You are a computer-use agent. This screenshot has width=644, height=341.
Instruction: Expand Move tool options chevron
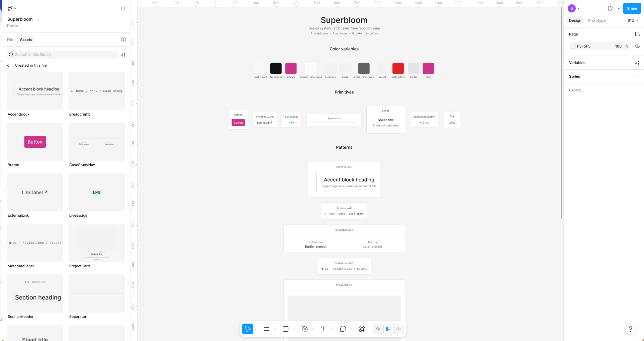pos(256,329)
